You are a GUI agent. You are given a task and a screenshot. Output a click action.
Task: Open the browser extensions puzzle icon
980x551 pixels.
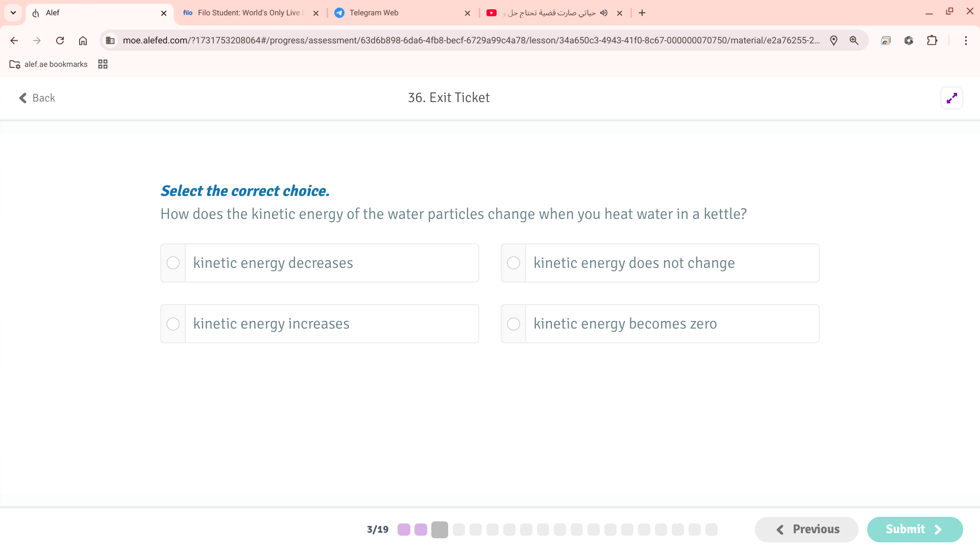[932, 40]
